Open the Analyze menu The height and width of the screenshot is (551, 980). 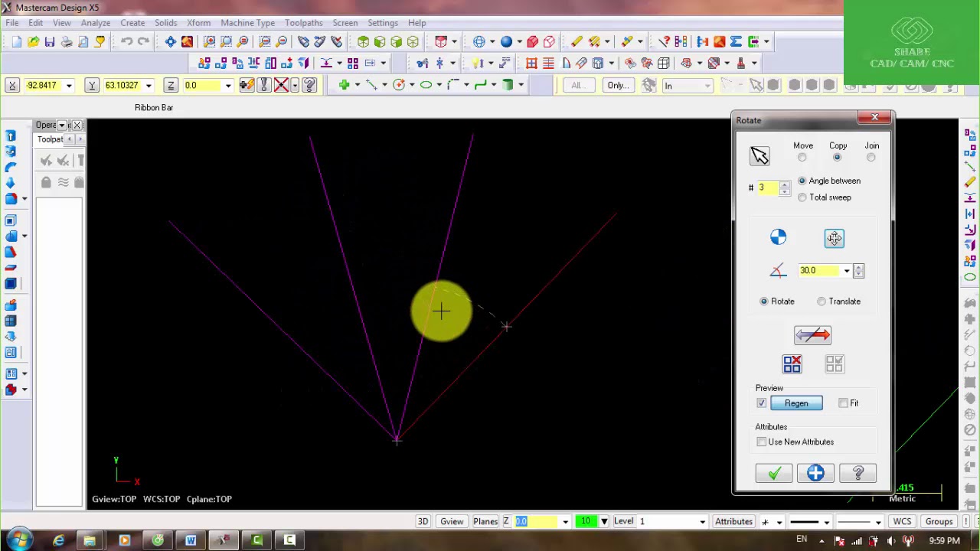click(x=96, y=23)
